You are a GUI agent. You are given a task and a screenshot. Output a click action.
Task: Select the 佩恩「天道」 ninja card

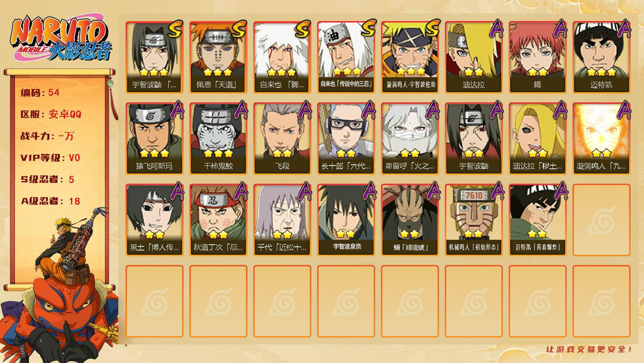click(x=218, y=57)
